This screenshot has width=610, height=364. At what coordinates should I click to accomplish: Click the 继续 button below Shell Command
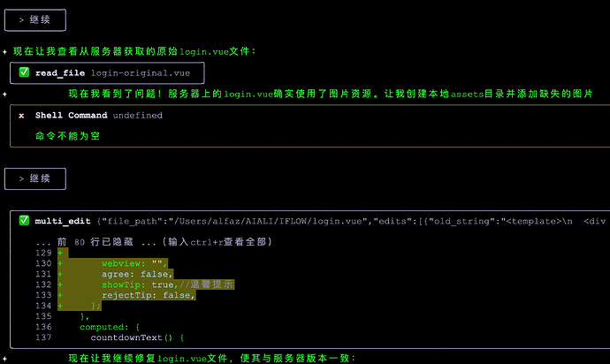(x=34, y=178)
